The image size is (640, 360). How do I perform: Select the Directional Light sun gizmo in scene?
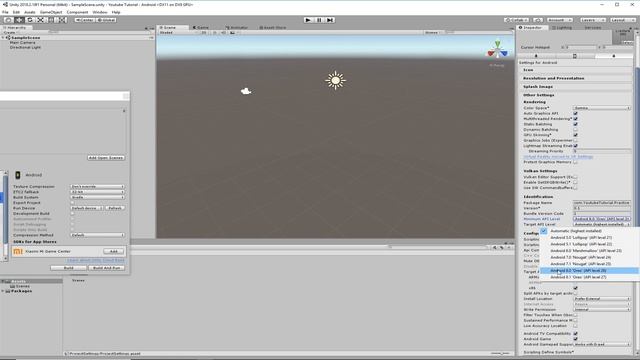tap(336, 80)
